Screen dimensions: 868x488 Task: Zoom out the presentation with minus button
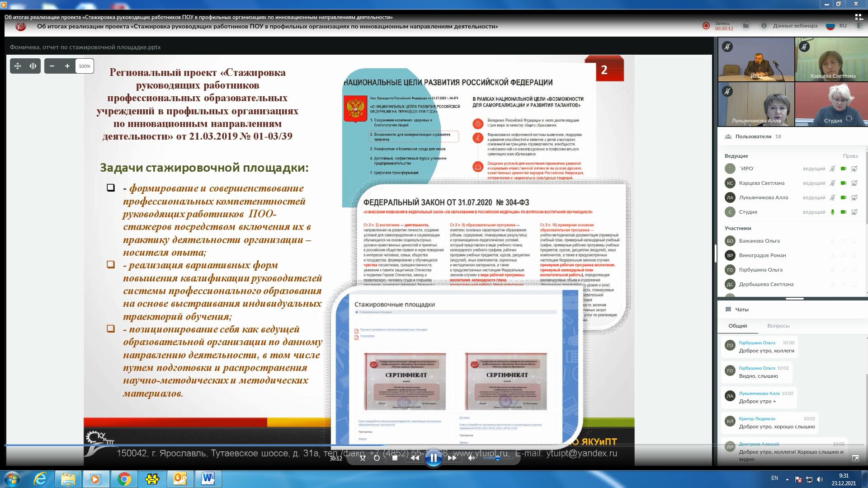[x=52, y=66]
